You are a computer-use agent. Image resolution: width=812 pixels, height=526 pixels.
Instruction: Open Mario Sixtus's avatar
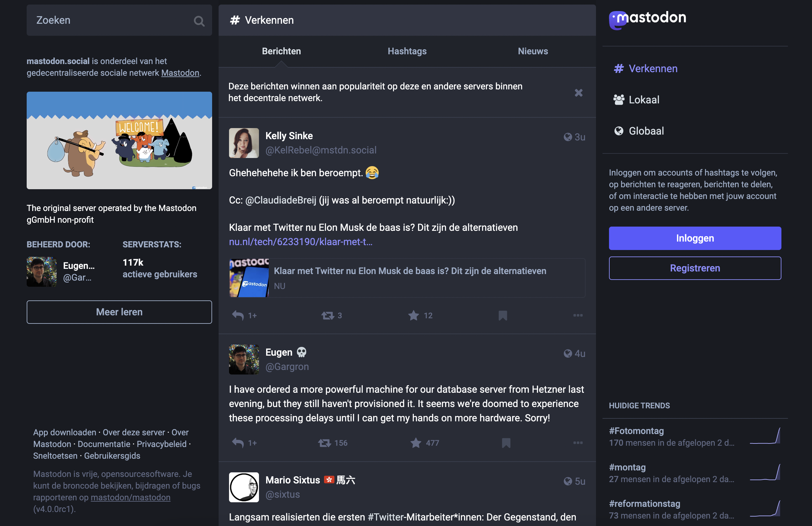[244, 487]
